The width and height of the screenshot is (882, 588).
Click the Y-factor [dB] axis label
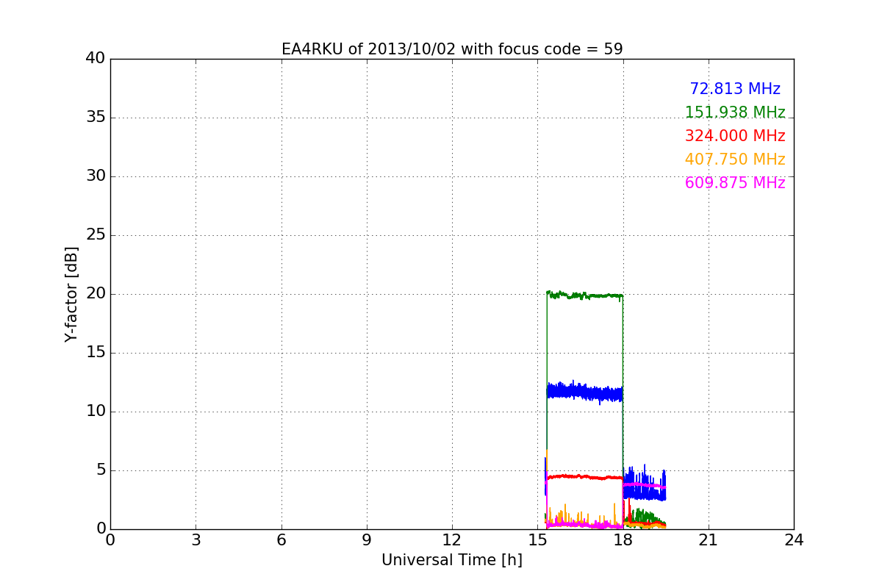[x=71, y=294]
